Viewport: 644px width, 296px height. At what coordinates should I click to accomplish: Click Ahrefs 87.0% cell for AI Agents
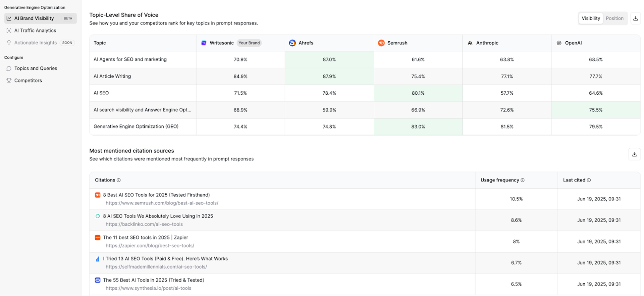click(x=329, y=60)
